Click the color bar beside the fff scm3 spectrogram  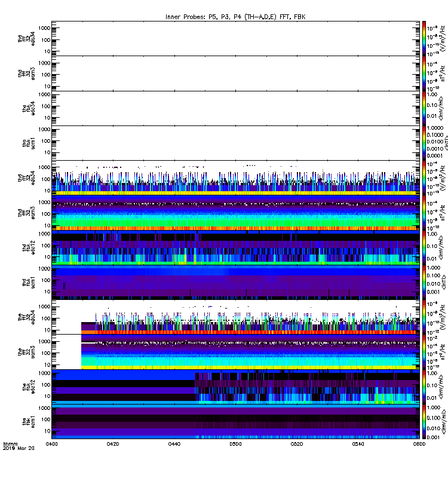424,352
